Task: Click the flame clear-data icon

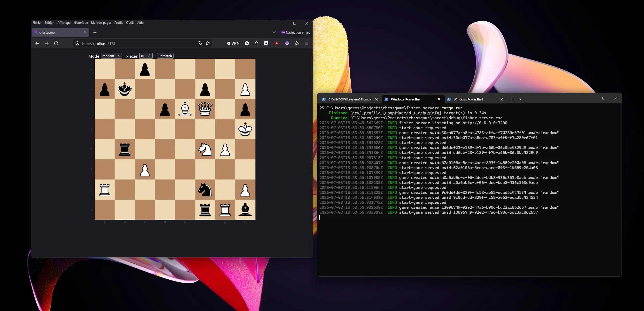Action: coord(297,43)
